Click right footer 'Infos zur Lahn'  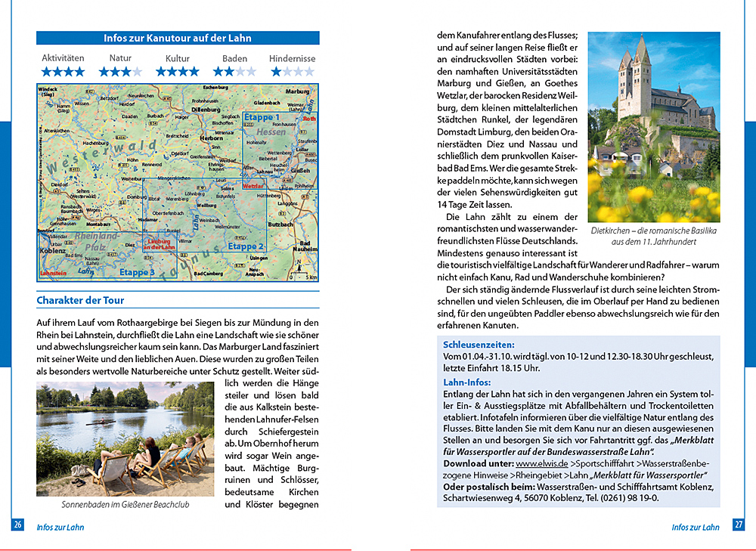click(x=696, y=528)
